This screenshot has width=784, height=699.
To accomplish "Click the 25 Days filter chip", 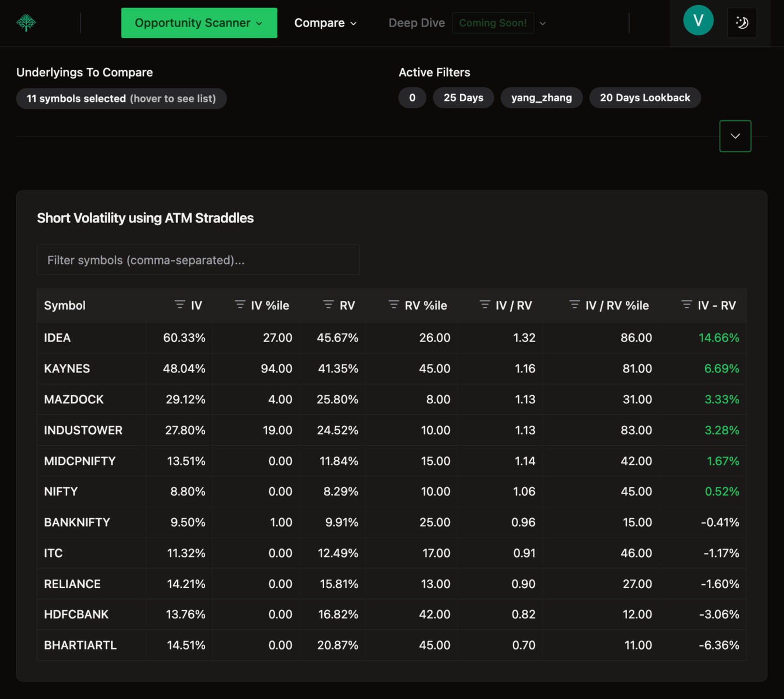I will tap(463, 98).
